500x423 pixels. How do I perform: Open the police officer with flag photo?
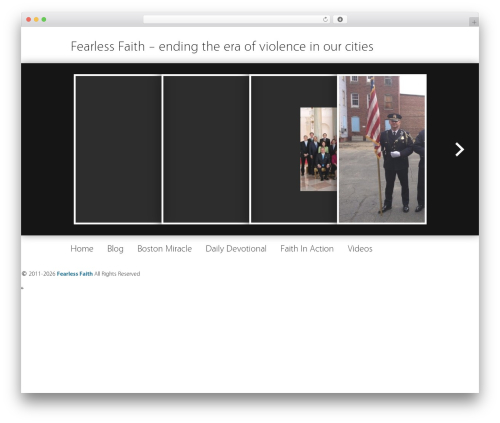click(x=382, y=149)
